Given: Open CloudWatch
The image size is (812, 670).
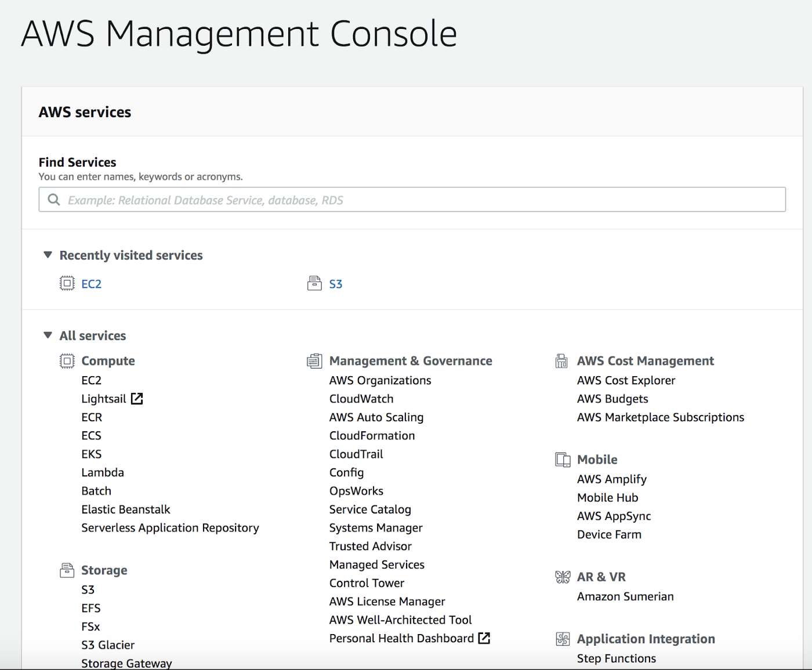Looking at the screenshot, I should pos(361,399).
